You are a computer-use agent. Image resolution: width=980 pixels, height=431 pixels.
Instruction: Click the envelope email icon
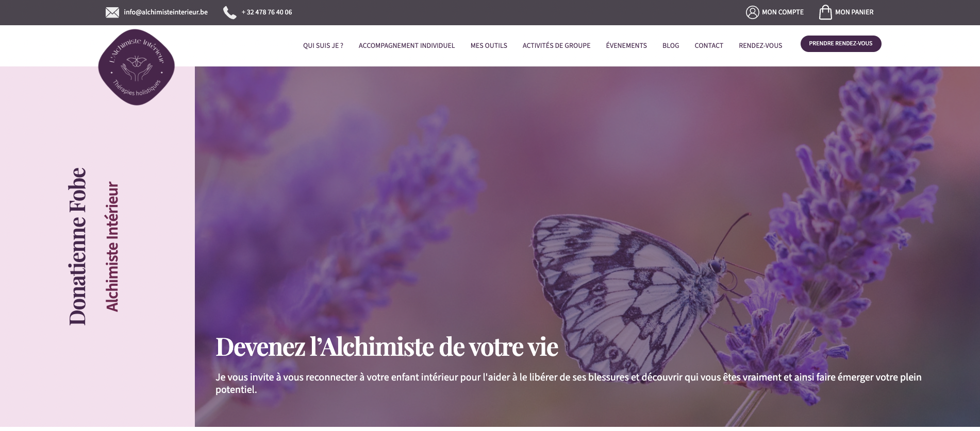(112, 12)
